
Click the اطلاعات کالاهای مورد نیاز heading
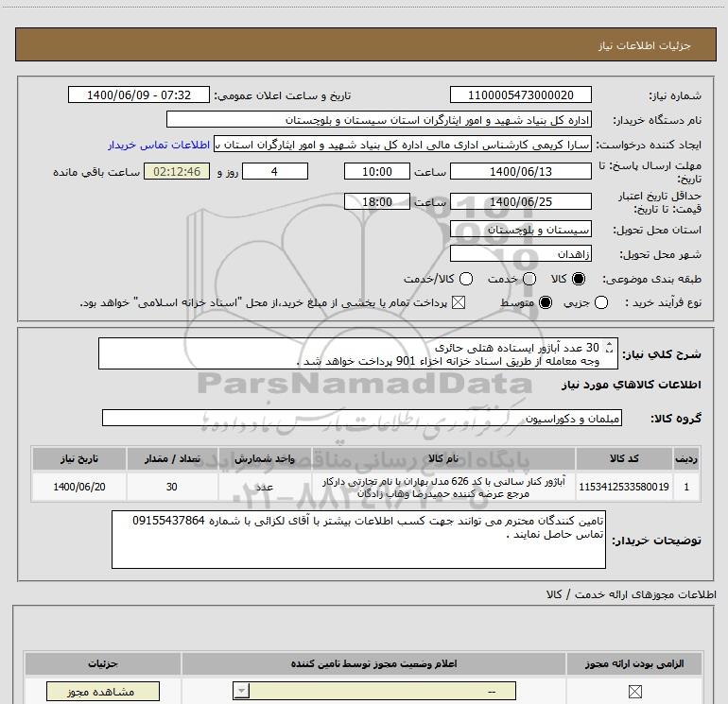click(x=631, y=385)
